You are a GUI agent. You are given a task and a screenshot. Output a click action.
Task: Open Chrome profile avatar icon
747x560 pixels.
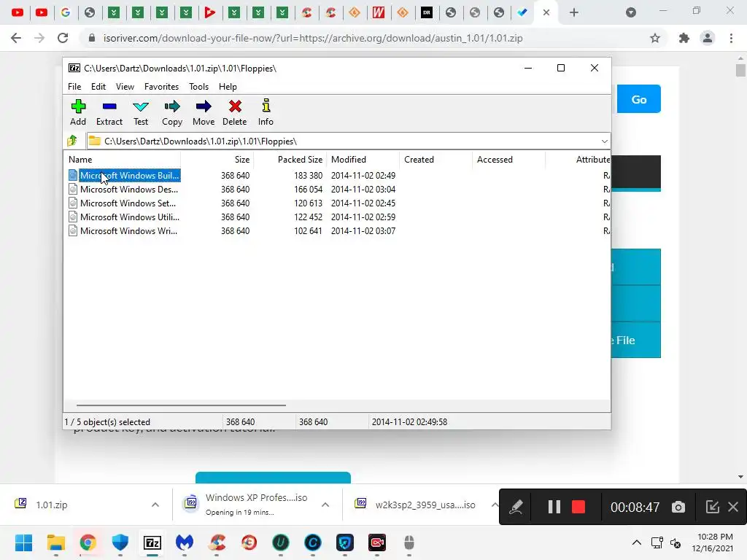click(708, 38)
